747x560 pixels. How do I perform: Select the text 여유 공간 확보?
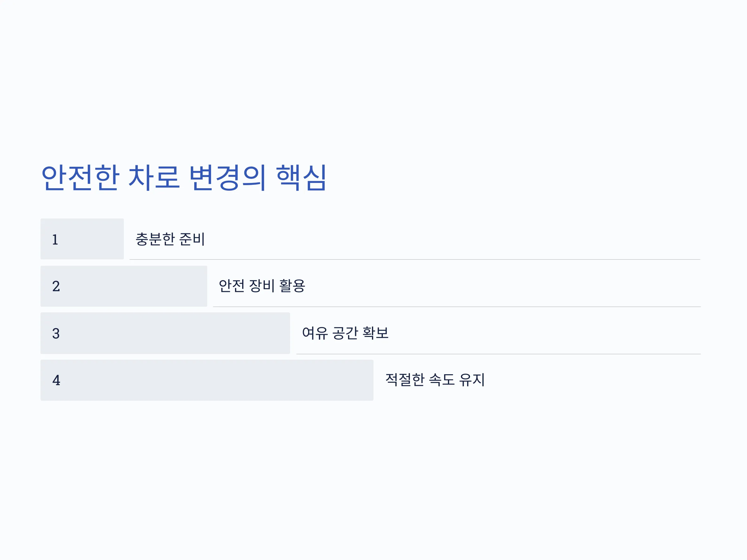pyautogui.click(x=345, y=333)
